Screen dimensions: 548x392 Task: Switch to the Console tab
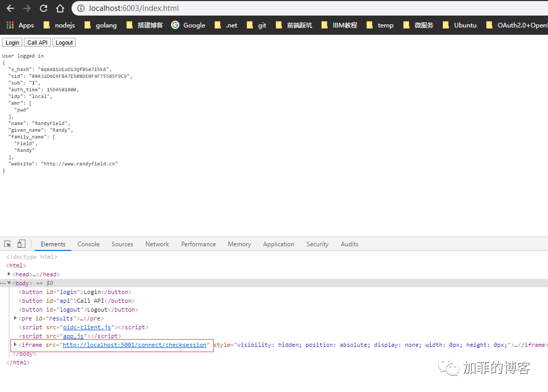pyautogui.click(x=89, y=244)
